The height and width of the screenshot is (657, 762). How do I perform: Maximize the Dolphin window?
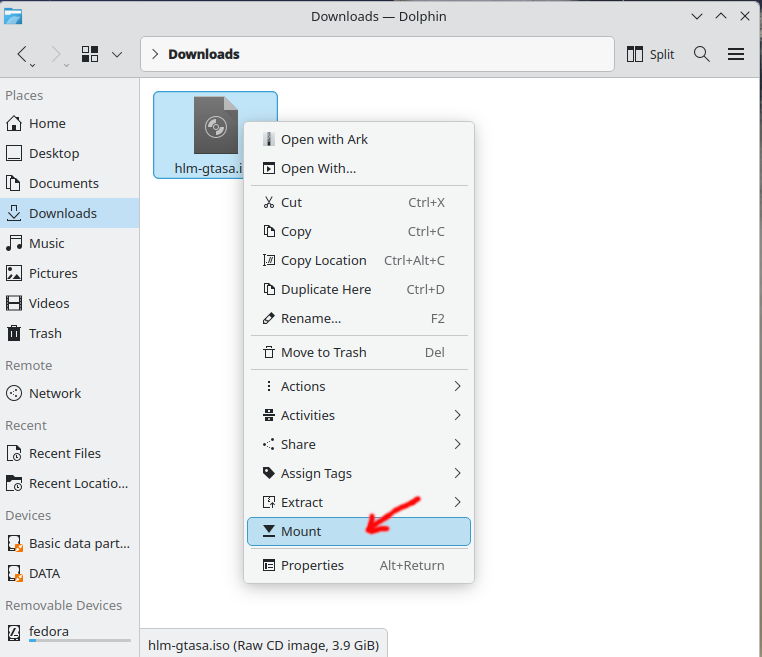click(x=721, y=17)
